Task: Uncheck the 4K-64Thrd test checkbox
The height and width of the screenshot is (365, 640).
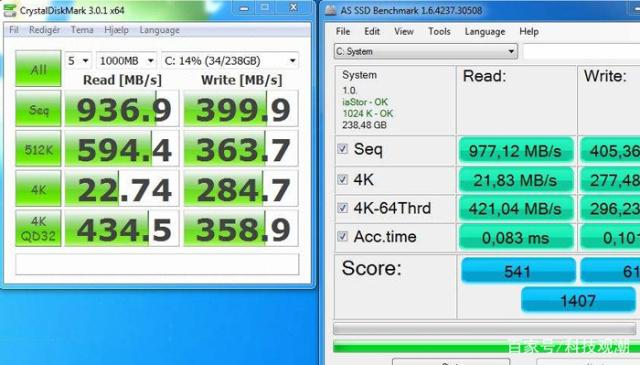Action: (x=342, y=208)
